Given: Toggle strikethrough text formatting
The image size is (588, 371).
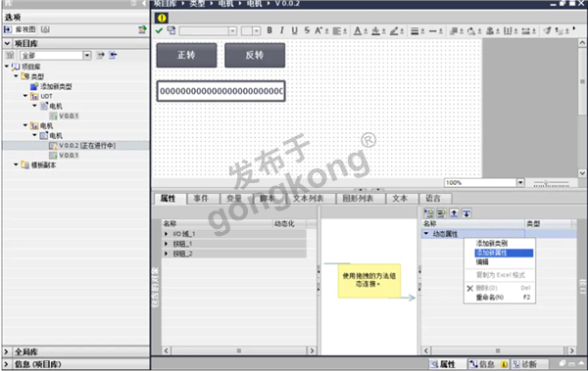Looking at the screenshot, I should [x=307, y=30].
